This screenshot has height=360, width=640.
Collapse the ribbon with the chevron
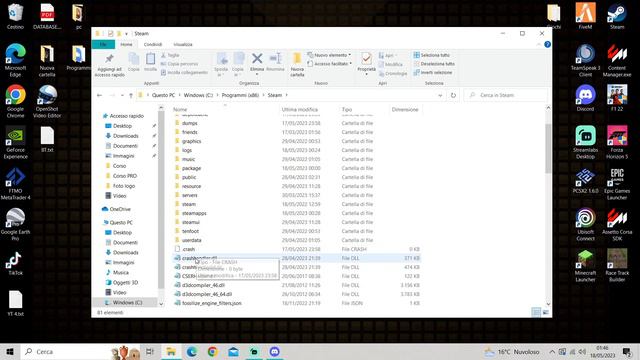(539, 44)
